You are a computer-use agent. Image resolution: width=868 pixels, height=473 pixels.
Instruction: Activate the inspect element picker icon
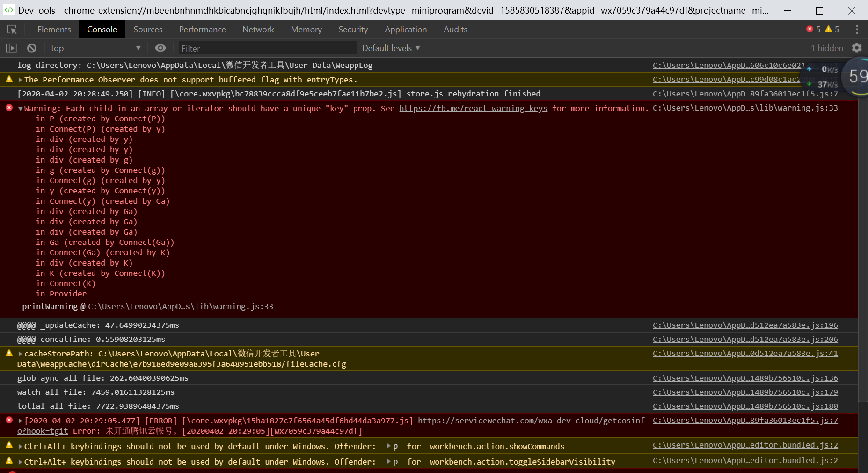coord(12,30)
